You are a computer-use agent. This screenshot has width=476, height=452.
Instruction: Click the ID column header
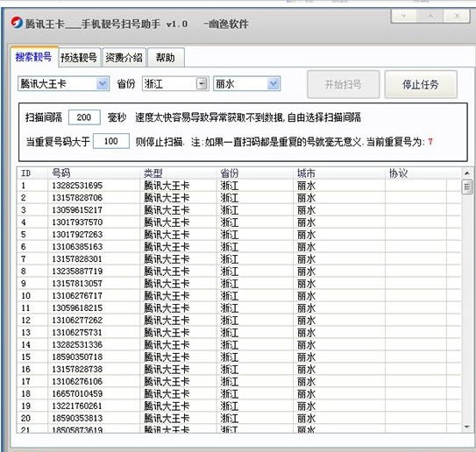click(x=32, y=173)
